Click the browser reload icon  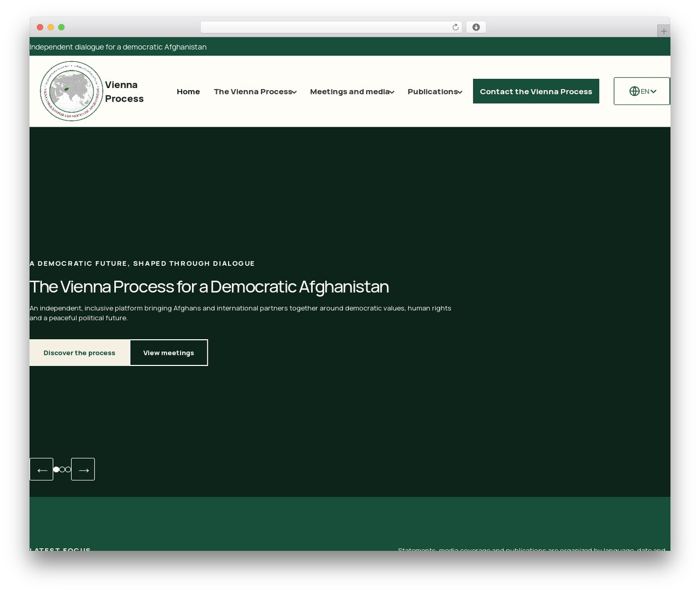[x=456, y=27]
